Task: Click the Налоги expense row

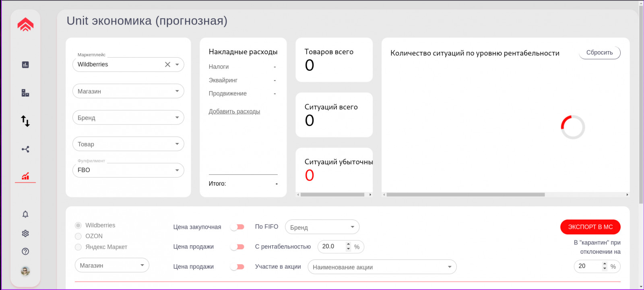Action: coord(243,67)
